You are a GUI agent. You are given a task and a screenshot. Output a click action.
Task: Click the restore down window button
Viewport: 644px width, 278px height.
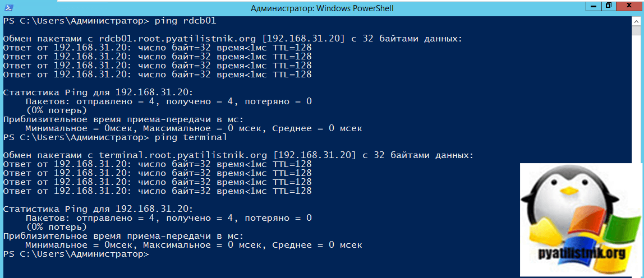tap(608, 6)
